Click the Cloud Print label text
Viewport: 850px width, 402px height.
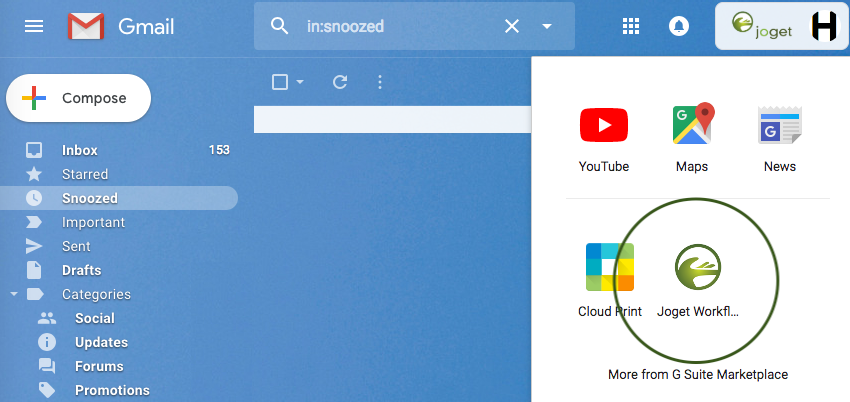tap(610, 312)
